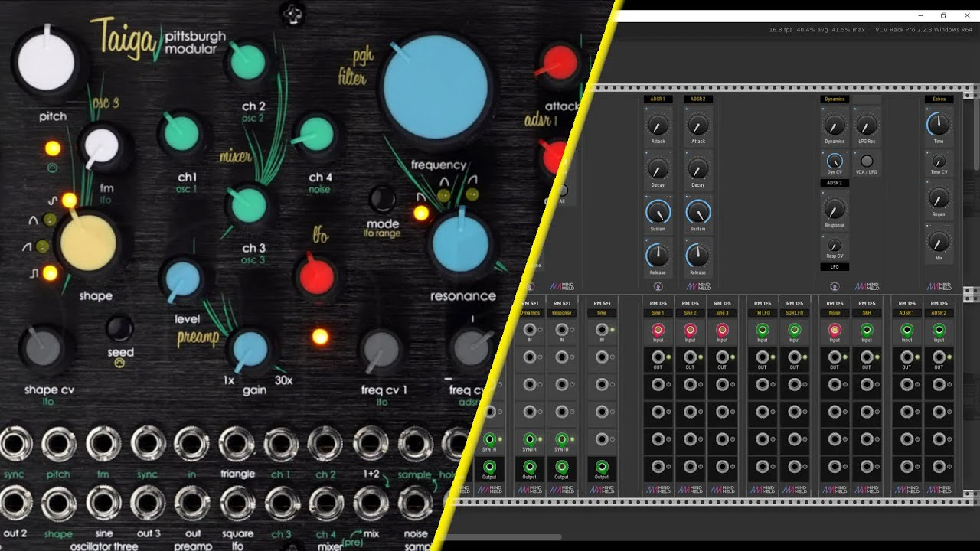This screenshot has height=551, width=980.
Task: Click the Echos Time knob
Action: point(939,124)
